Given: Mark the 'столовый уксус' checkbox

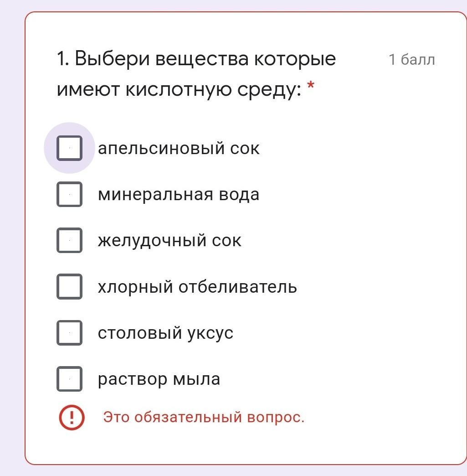Looking at the screenshot, I should pos(69,333).
